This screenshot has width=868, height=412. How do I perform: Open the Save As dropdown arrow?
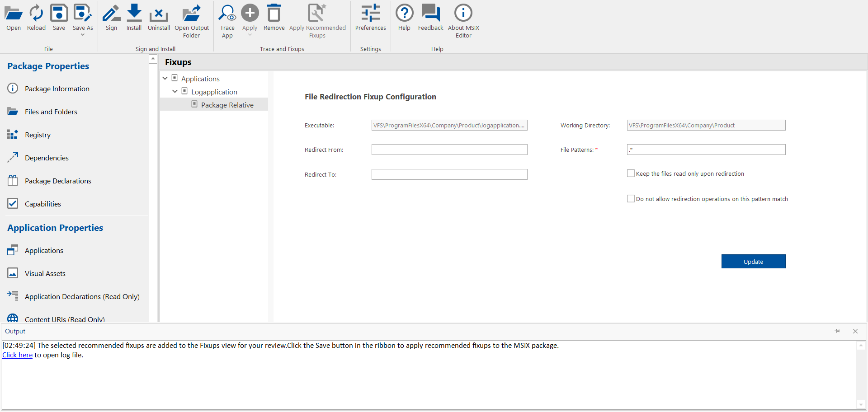coord(83,35)
